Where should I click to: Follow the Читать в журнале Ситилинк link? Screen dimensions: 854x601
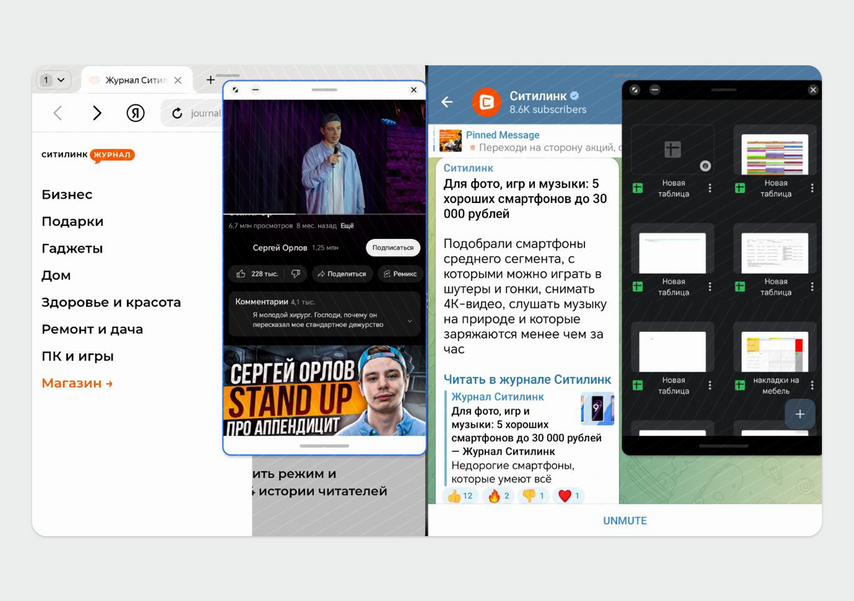(527, 379)
